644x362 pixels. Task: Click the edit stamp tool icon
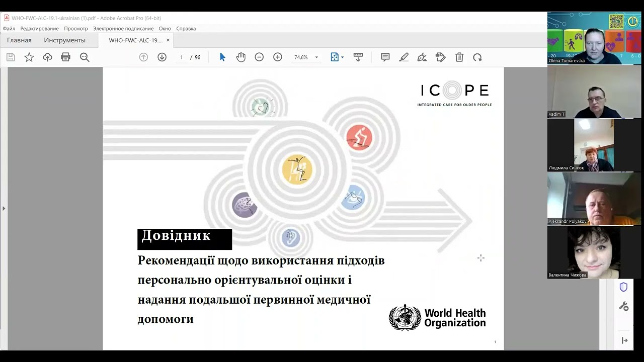pyautogui.click(x=441, y=57)
